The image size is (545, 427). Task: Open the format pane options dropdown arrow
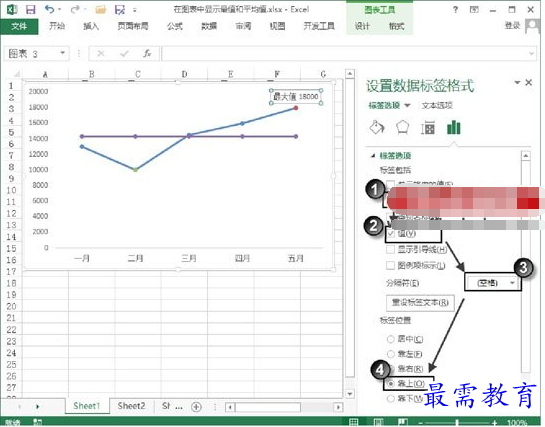(x=517, y=82)
